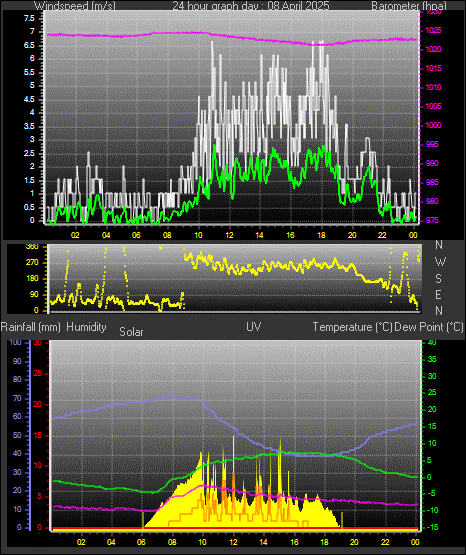Screen dimensions: 466x555
Task: Click 995 on the barometer axis
Action: click(x=432, y=144)
